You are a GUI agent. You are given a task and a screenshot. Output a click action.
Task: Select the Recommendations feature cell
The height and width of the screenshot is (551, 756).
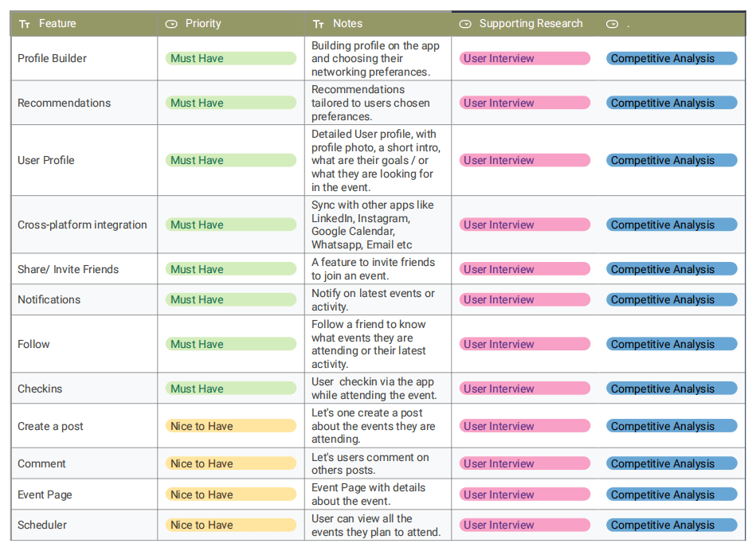pos(84,103)
